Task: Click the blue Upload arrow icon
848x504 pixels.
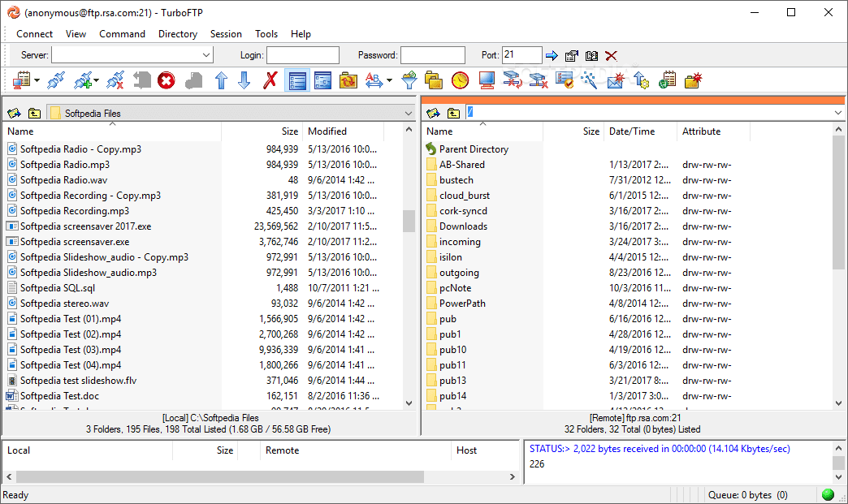Action: click(221, 81)
